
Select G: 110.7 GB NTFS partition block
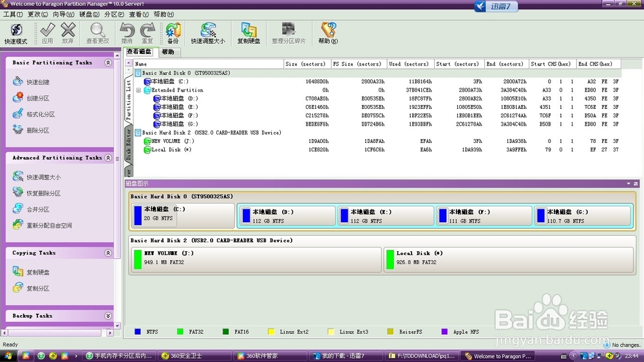[x=582, y=216]
